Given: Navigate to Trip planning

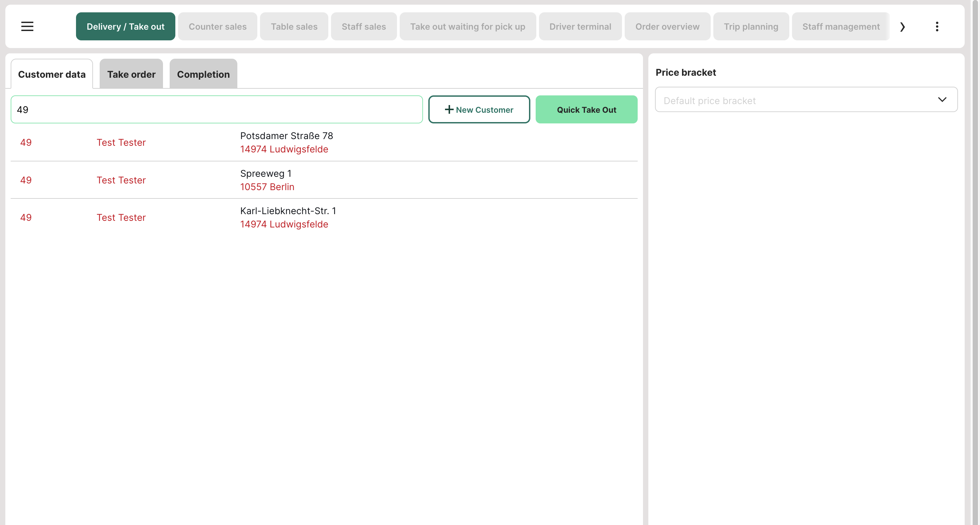Looking at the screenshot, I should pos(750,27).
